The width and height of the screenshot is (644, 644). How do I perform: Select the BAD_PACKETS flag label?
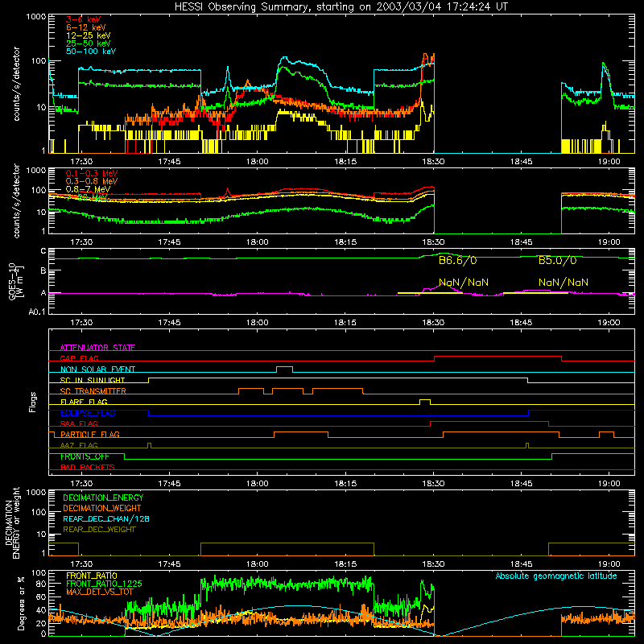click(x=88, y=468)
